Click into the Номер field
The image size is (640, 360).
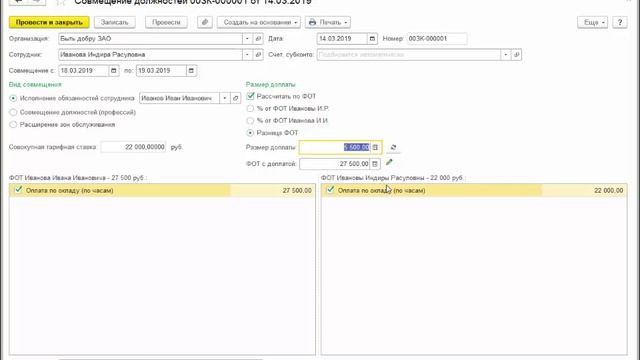tap(437, 39)
